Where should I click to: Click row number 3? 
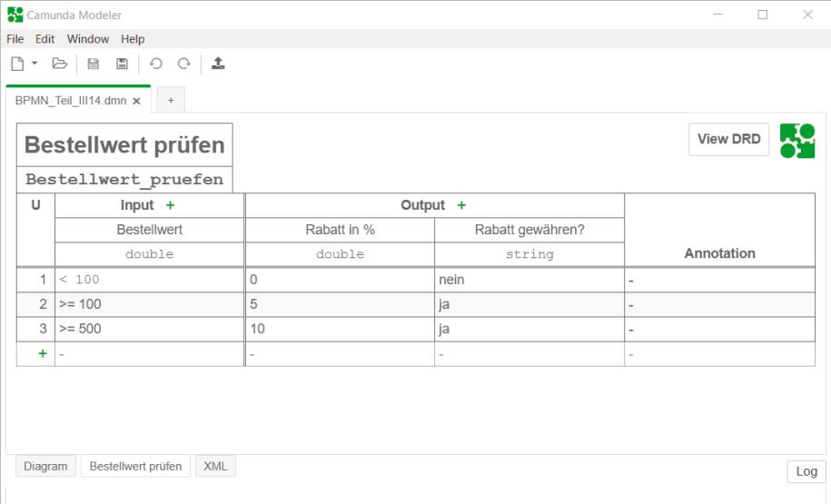click(x=35, y=329)
